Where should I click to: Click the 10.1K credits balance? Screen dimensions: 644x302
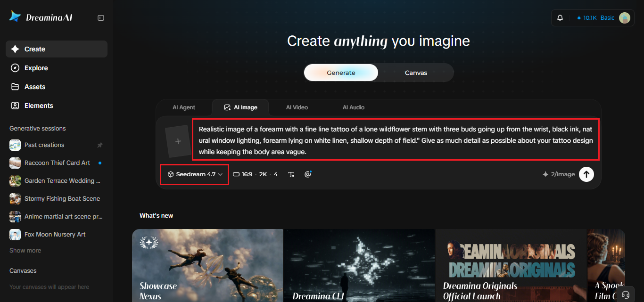point(586,18)
